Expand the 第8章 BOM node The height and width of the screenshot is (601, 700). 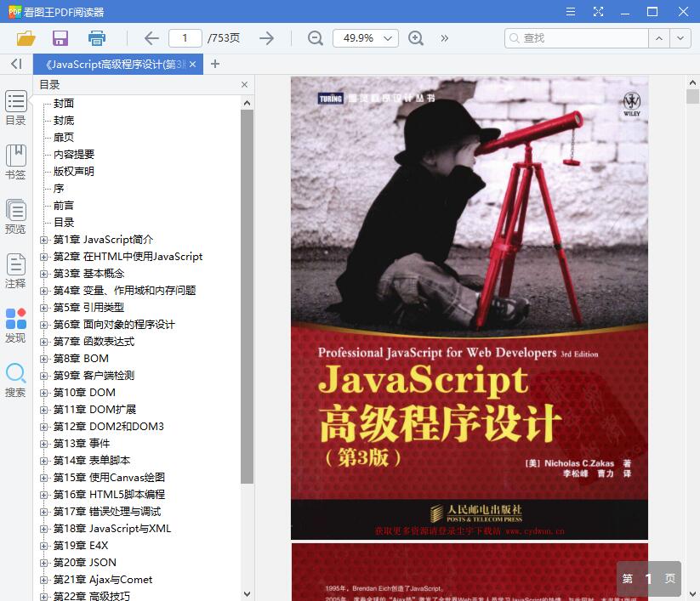[43, 359]
